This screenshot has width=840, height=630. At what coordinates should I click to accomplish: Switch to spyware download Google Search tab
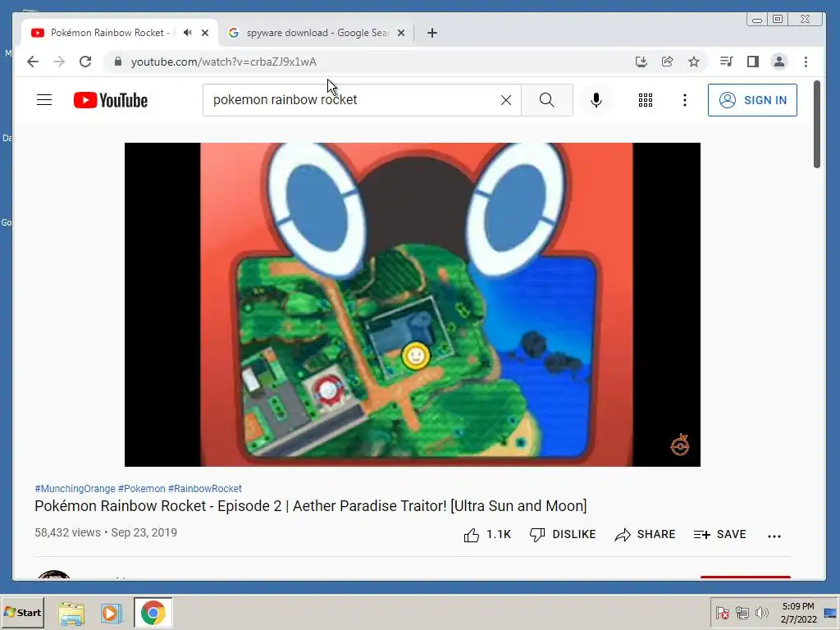tap(316, 33)
